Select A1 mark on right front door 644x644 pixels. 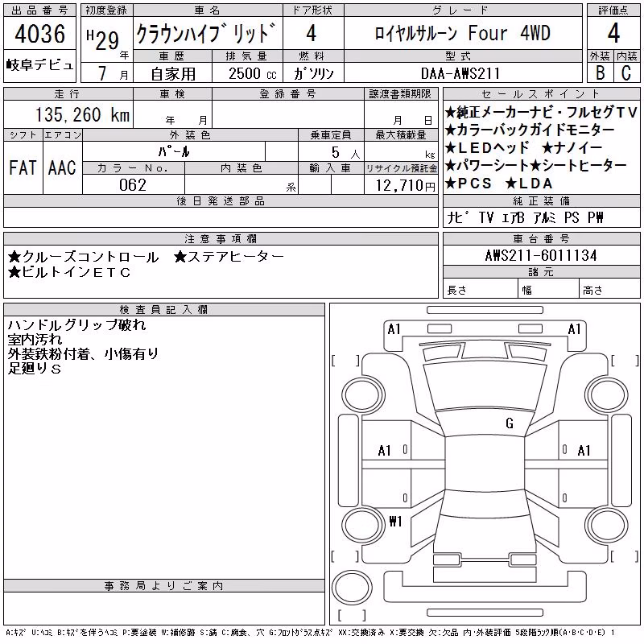584,451
